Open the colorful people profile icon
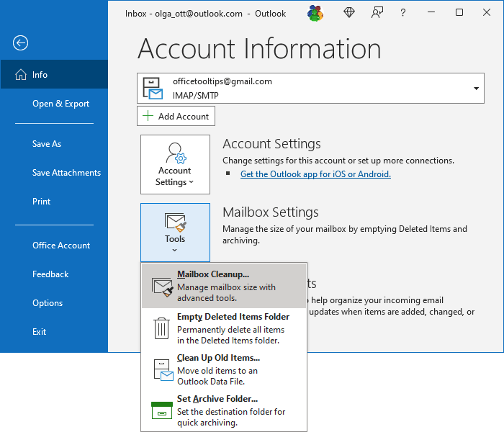The height and width of the screenshot is (432, 504). pos(315,13)
